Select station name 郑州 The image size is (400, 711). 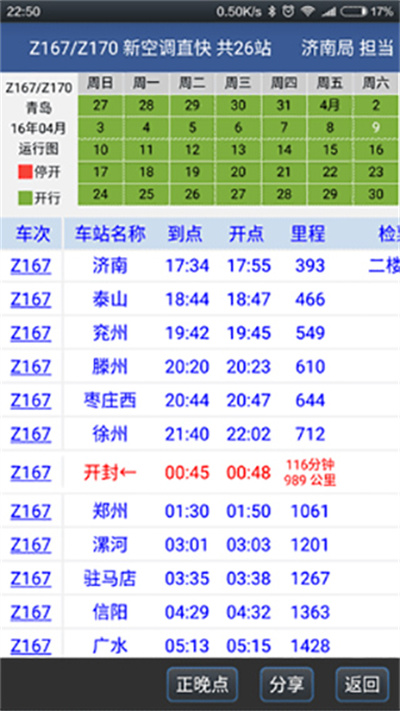110,511
